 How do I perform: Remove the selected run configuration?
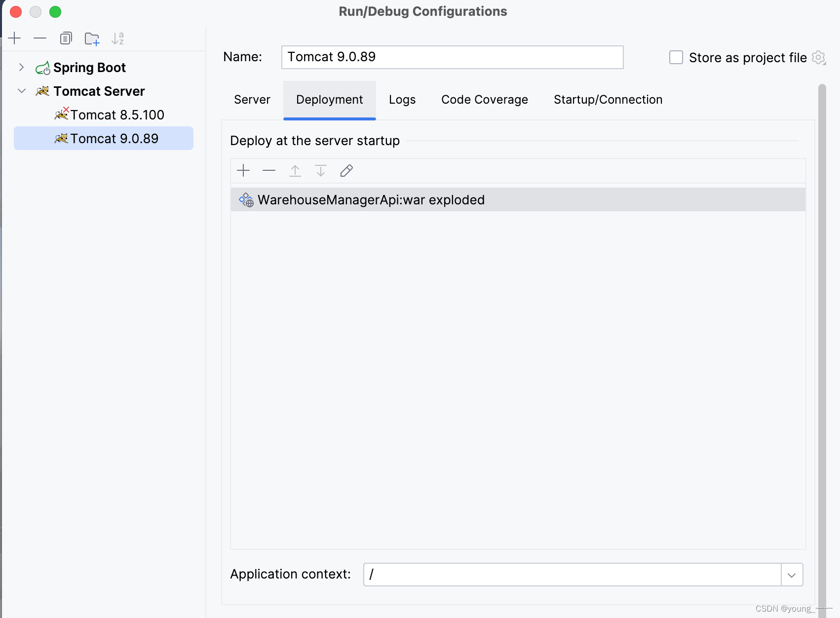tap(40, 38)
